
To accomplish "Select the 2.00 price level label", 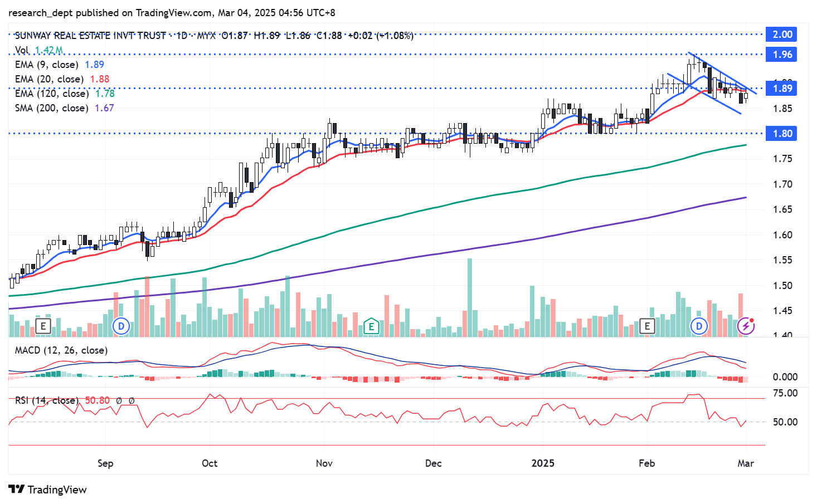I will click(782, 35).
